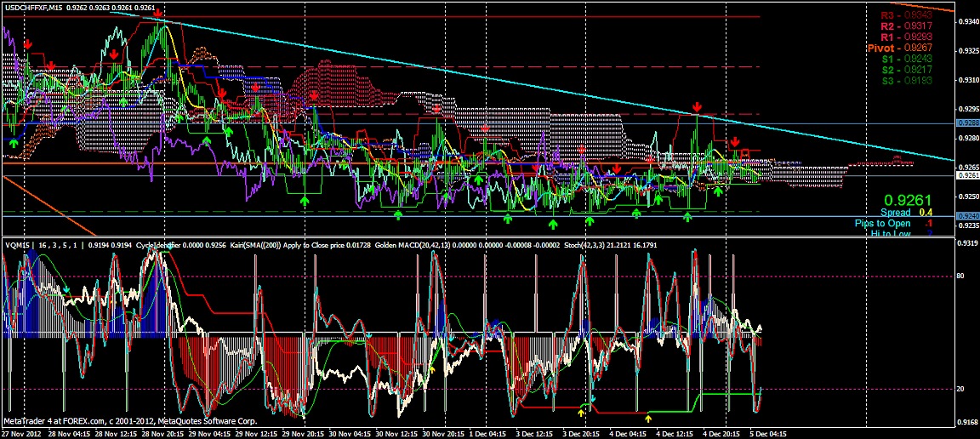Select the VQM15 indicator label
This screenshot has height=439, width=980.
(x=17, y=245)
